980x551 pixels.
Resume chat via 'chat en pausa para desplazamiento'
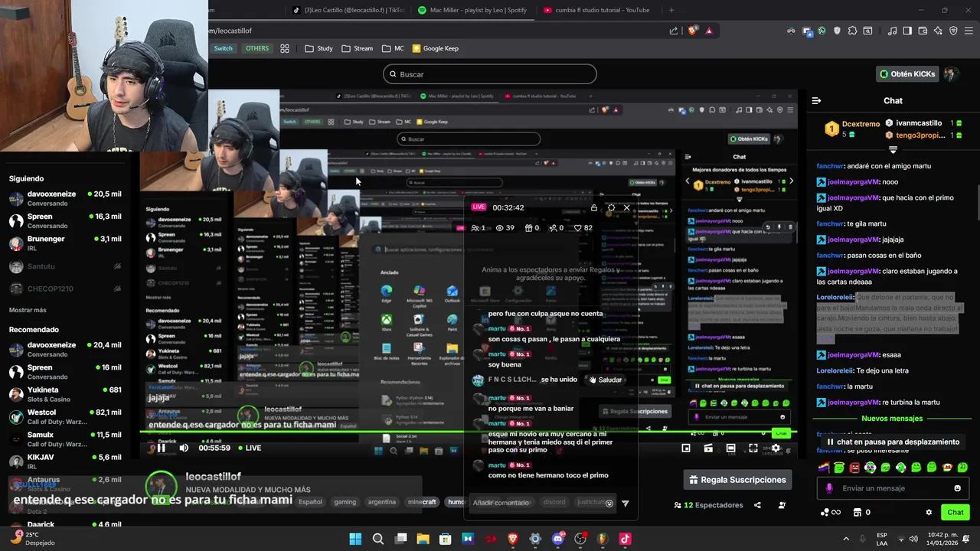tap(893, 442)
